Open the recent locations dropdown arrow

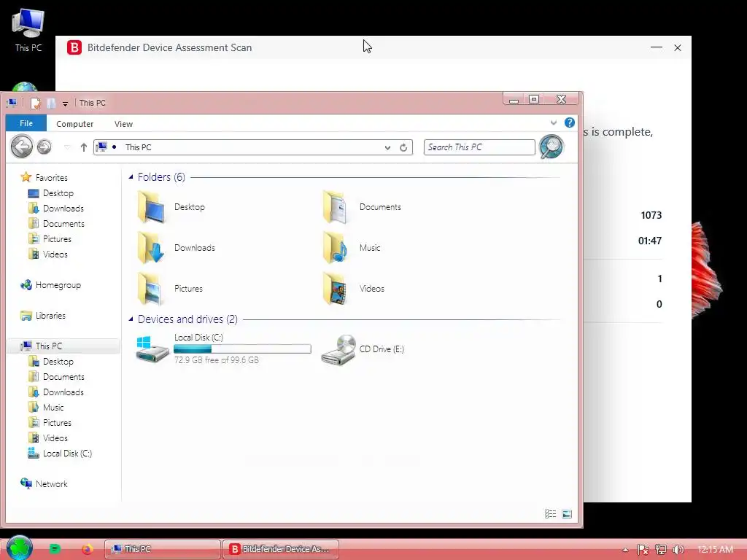(67, 147)
